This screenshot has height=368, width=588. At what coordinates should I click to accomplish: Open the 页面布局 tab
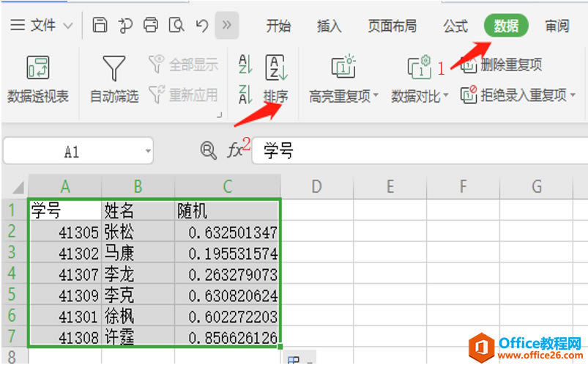(392, 26)
